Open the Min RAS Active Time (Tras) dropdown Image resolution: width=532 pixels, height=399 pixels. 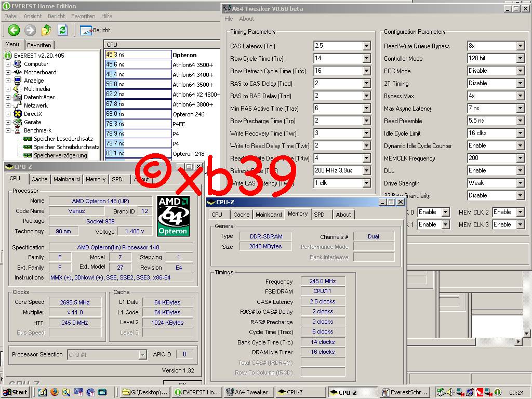click(366, 108)
